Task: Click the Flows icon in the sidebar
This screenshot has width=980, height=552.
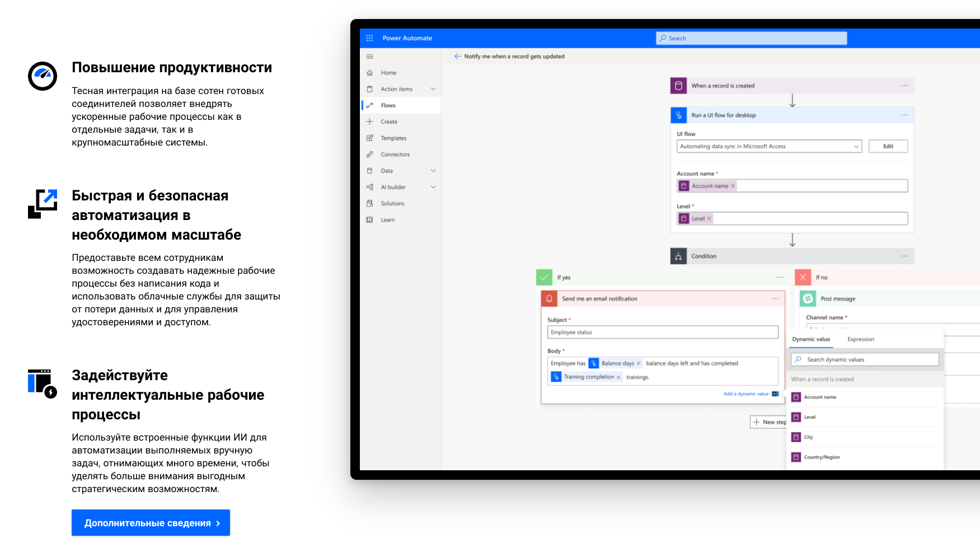Action: (x=369, y=105)
